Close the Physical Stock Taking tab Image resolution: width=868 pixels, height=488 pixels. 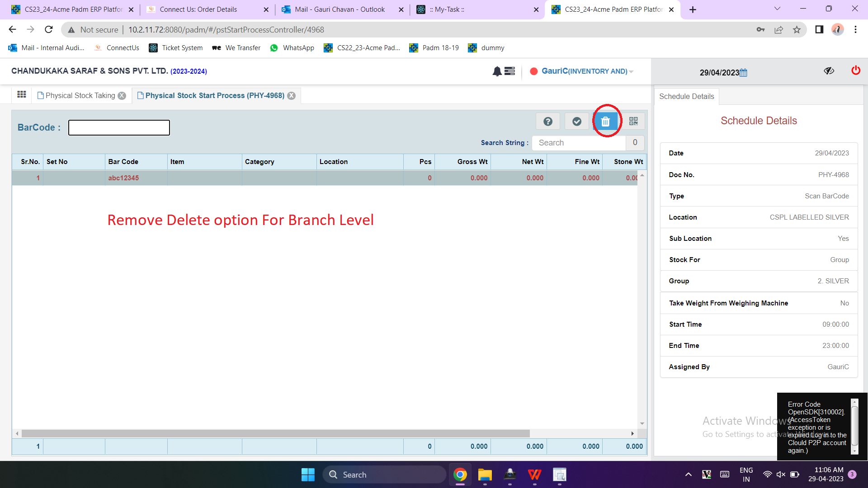[x=122, y=96]
